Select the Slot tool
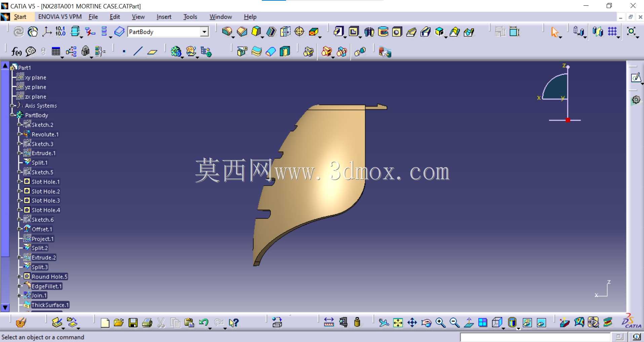This screenshot has height=342, width=644. [x=426, y=32]
